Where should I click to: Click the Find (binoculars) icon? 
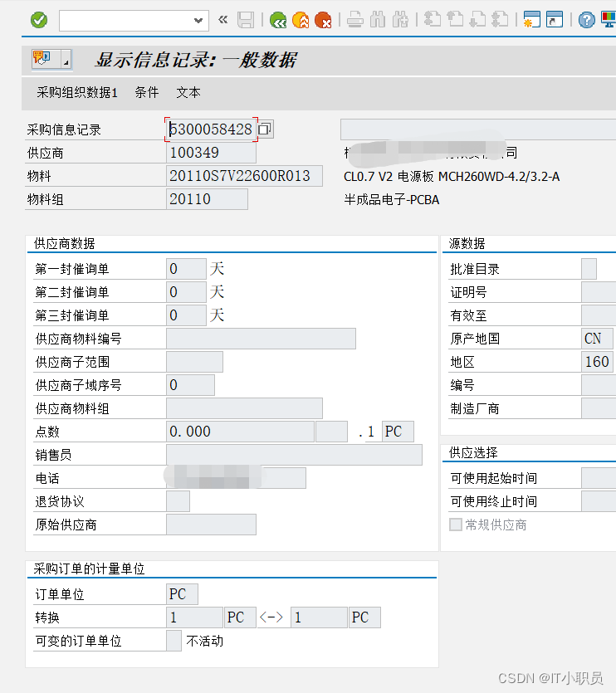(379, 19)
